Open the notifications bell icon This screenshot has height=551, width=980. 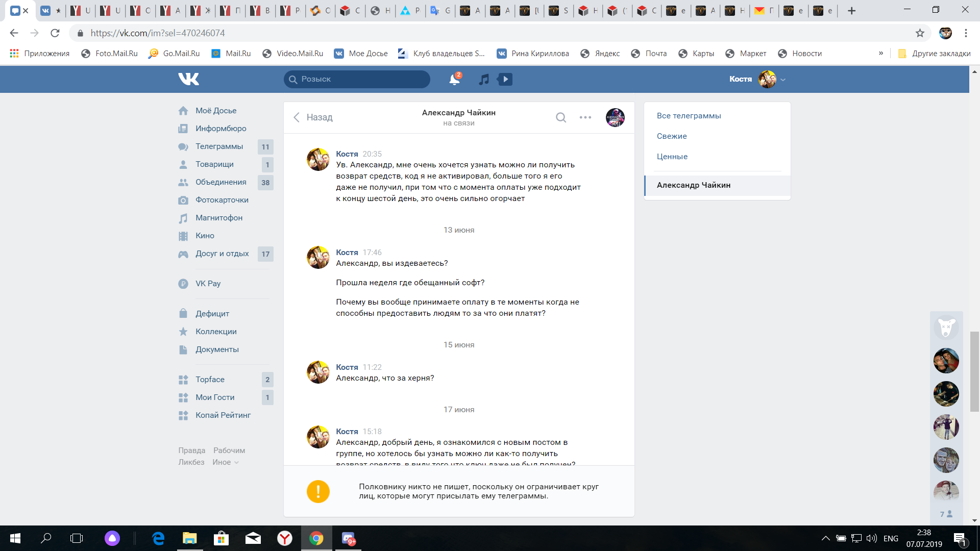pos(454,79)
